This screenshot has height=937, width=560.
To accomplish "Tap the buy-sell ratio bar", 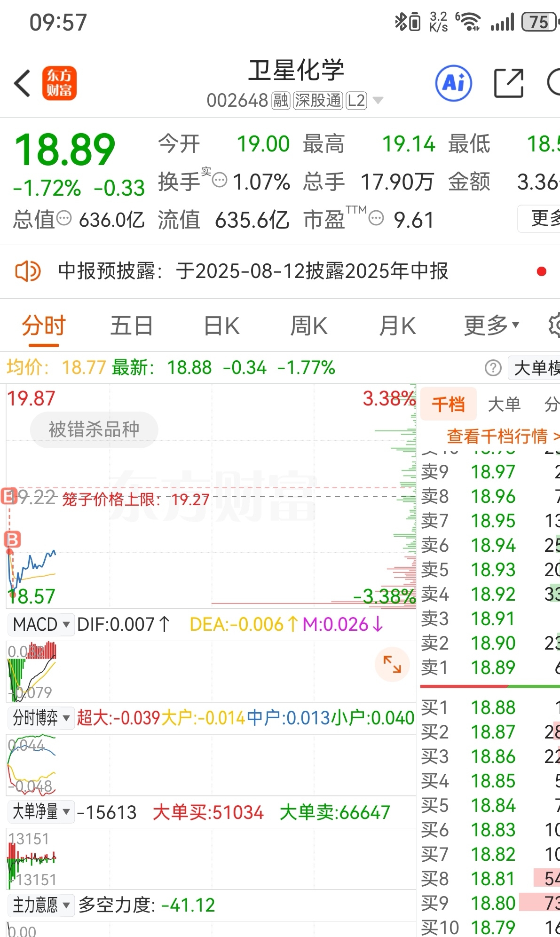I will 489,687.
